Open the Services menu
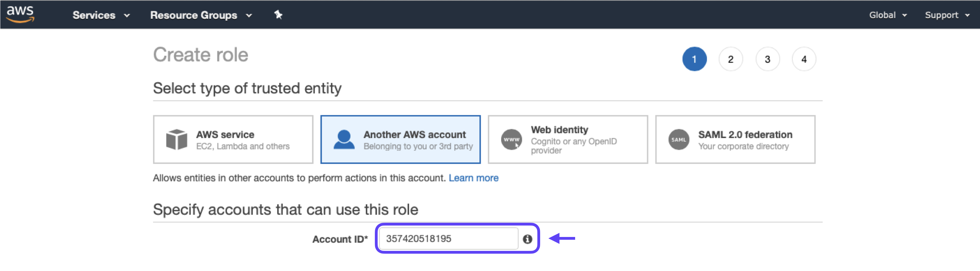The width and height of the screenshot is (980, 271). click(x=101, y=15)
